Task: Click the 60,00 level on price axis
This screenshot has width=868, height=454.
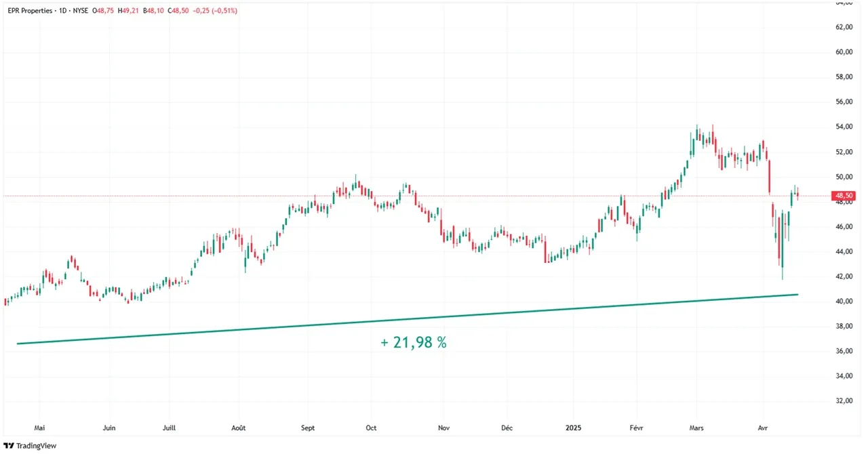Action: [844, 52]
